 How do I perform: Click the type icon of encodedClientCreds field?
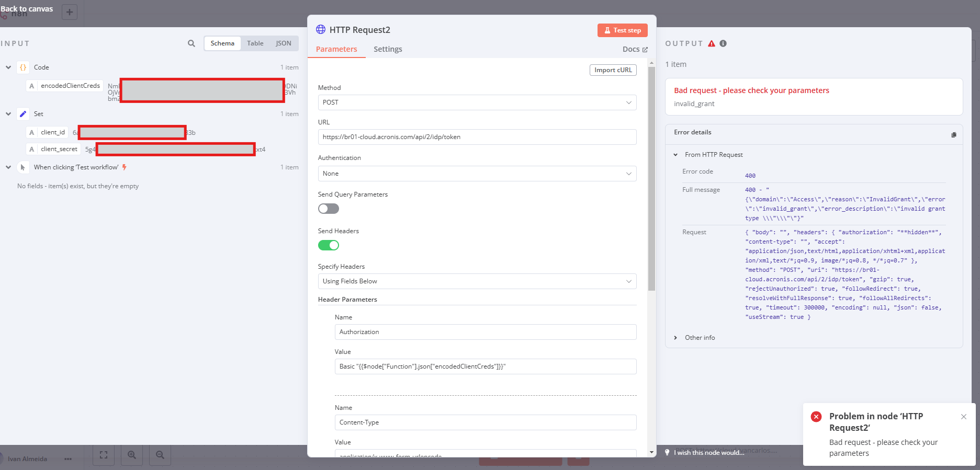[x=32, y=86]
